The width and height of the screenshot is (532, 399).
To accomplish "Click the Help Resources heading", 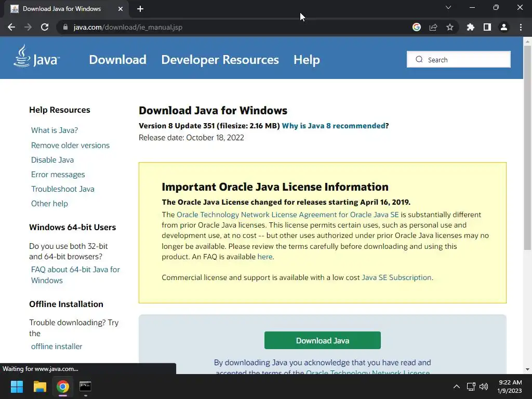I will coord(60,110).
